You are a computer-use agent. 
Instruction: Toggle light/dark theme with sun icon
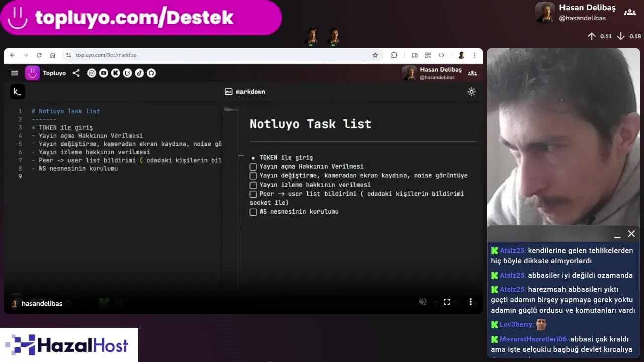(x=471, y=92)
